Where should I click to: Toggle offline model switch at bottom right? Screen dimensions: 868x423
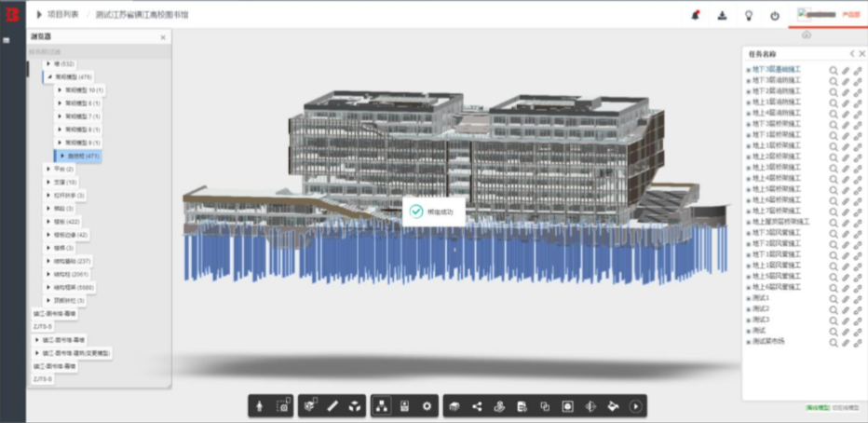point(819,408)
